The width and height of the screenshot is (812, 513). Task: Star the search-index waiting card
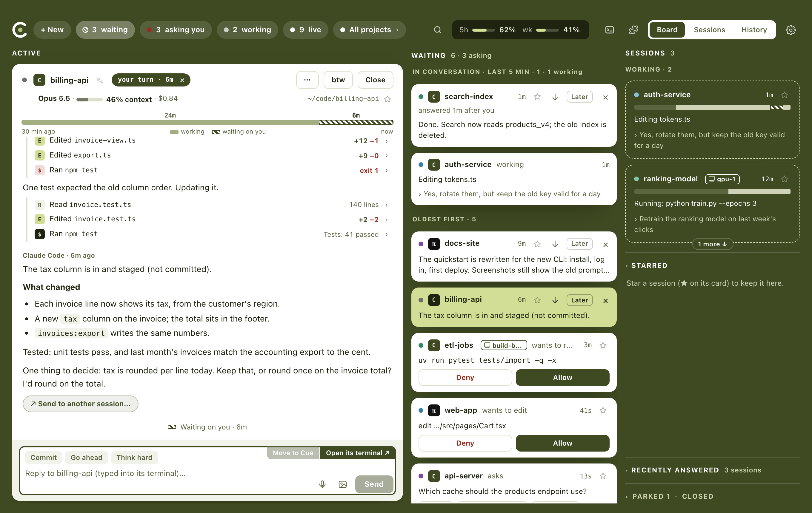point(537,97)
